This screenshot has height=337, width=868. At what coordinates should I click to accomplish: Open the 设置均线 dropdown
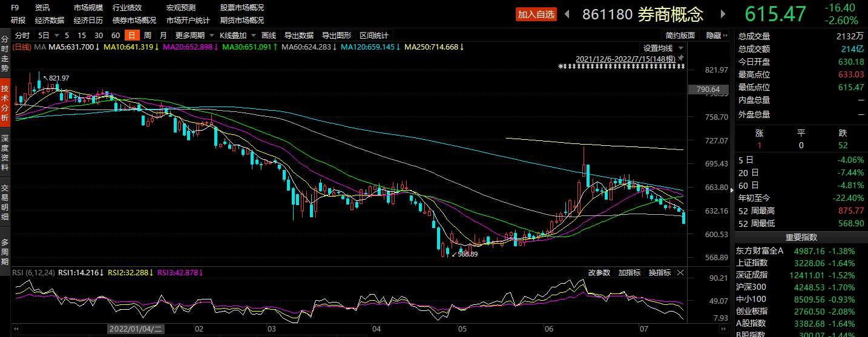[x=663, y=48]
